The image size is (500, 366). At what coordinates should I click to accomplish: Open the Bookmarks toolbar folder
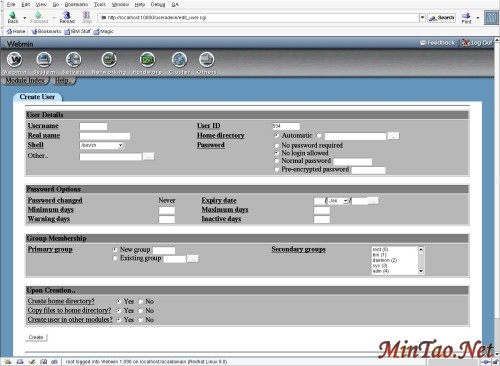point(46,31)
